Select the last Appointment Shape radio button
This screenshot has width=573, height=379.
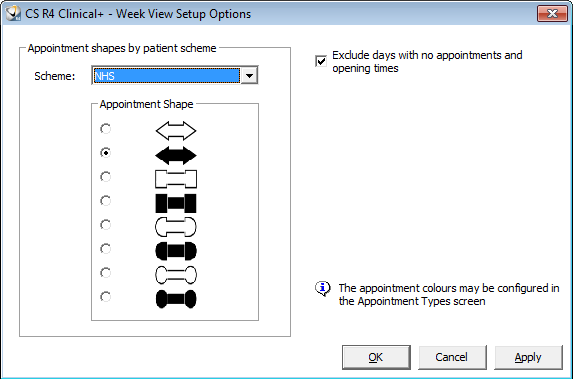point(106,297)
